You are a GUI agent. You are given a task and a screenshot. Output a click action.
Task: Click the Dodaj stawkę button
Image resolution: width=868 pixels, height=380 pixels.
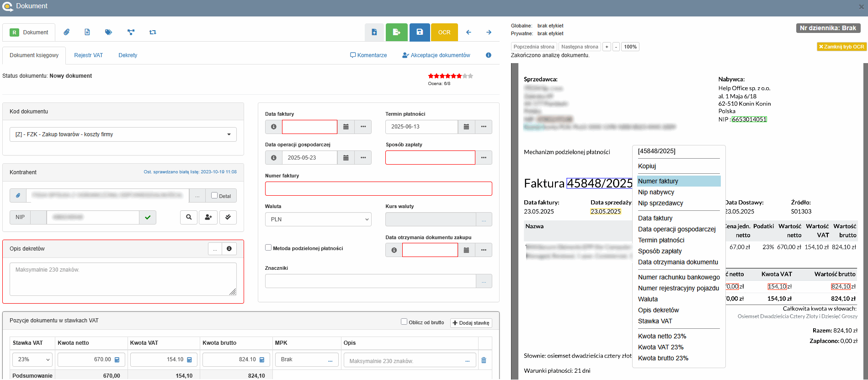pyautogui.click(x=471, y=323)
